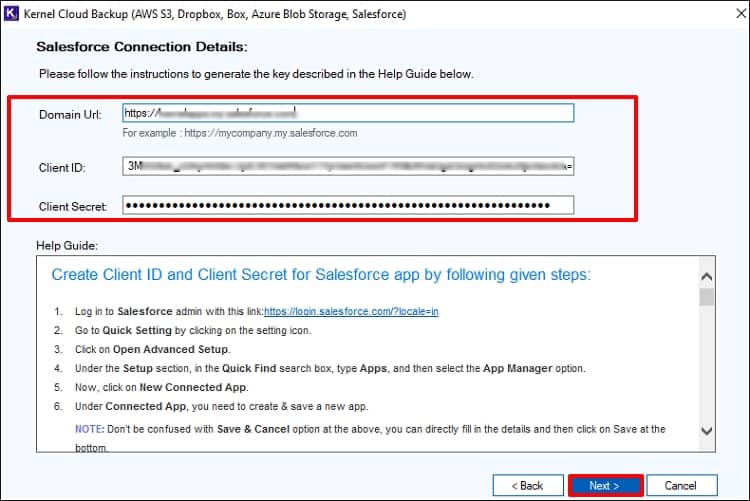This screenshot has width=750, height=501.
Task: Return with the Back button
Action: pos(528,486)
